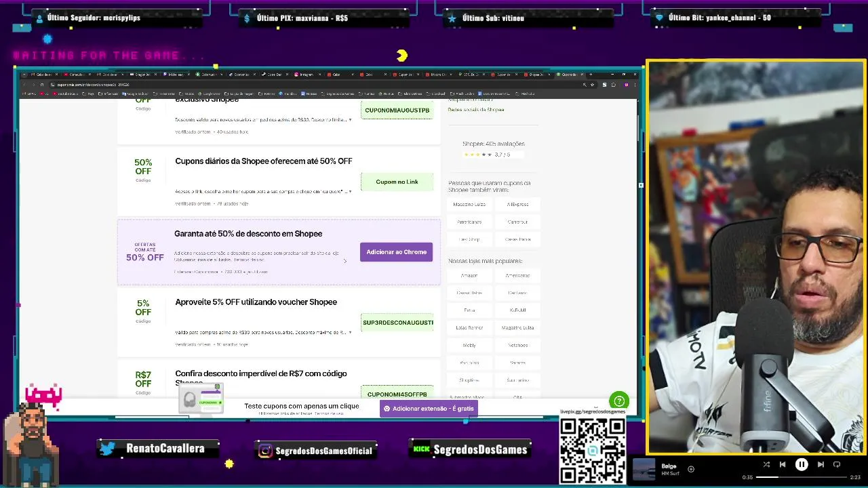
Task: Open the Netshoes popular store link
Action: (517, 345)
